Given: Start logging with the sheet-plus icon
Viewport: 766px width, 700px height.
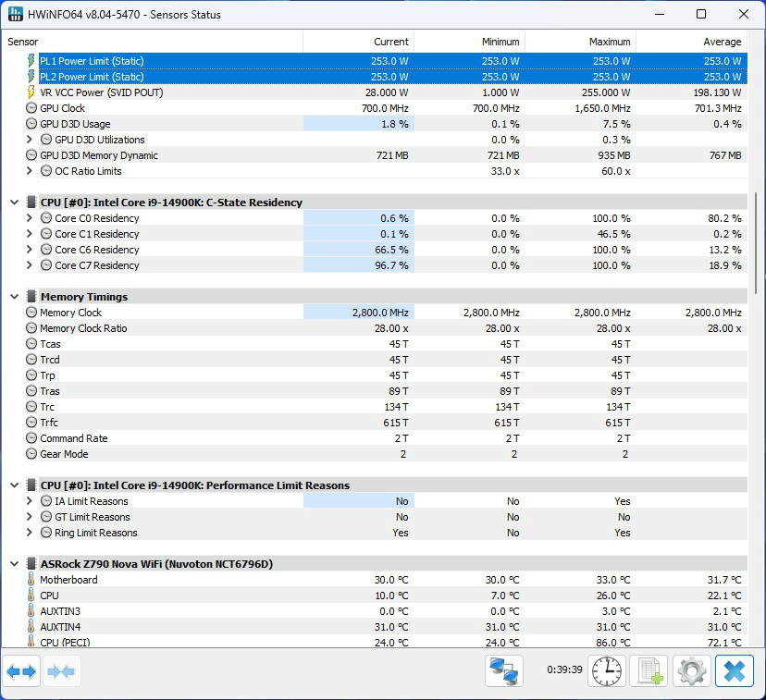Looking at the screenshot, I should 649,670.
